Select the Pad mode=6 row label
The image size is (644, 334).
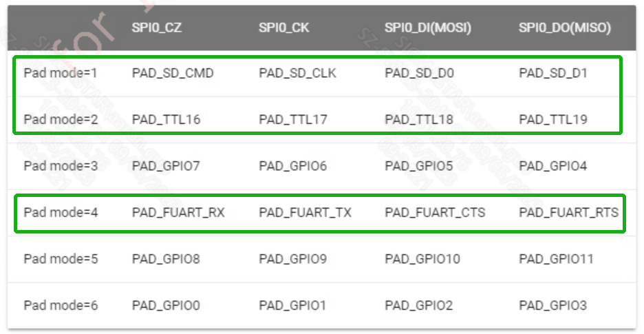(x=61, y=306)
